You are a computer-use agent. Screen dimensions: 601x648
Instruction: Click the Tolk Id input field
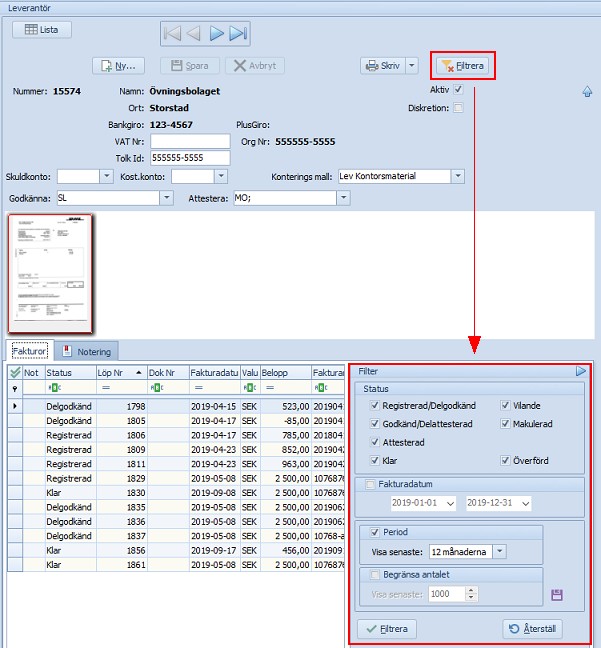(190, 158)
